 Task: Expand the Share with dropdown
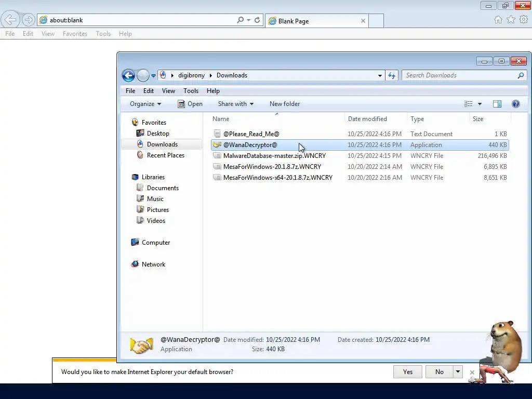click(x=236, y=104)
